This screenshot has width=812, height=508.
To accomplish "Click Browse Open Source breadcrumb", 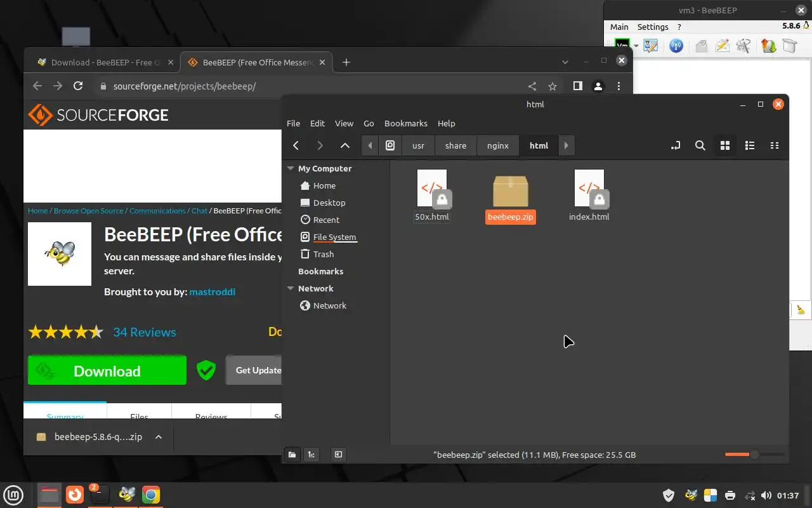I will click(89, 211).
